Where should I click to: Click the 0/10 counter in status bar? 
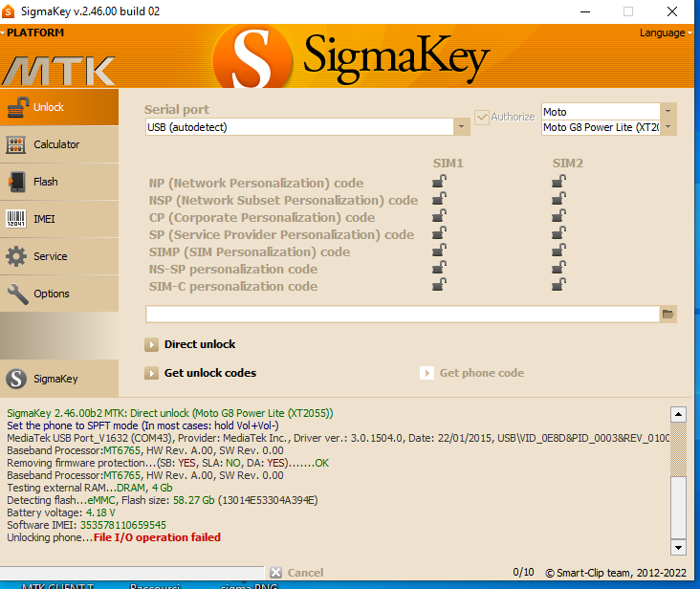click(x=523, y=572)
